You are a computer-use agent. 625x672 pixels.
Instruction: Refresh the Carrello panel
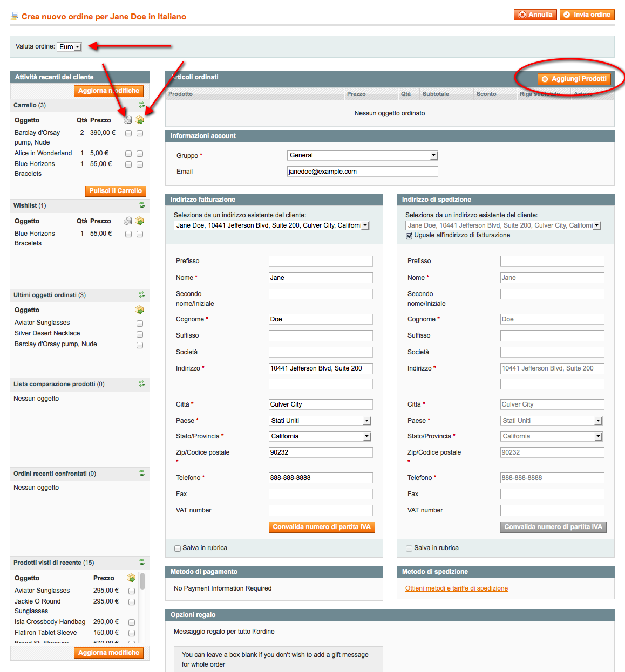tap(141, 105)
